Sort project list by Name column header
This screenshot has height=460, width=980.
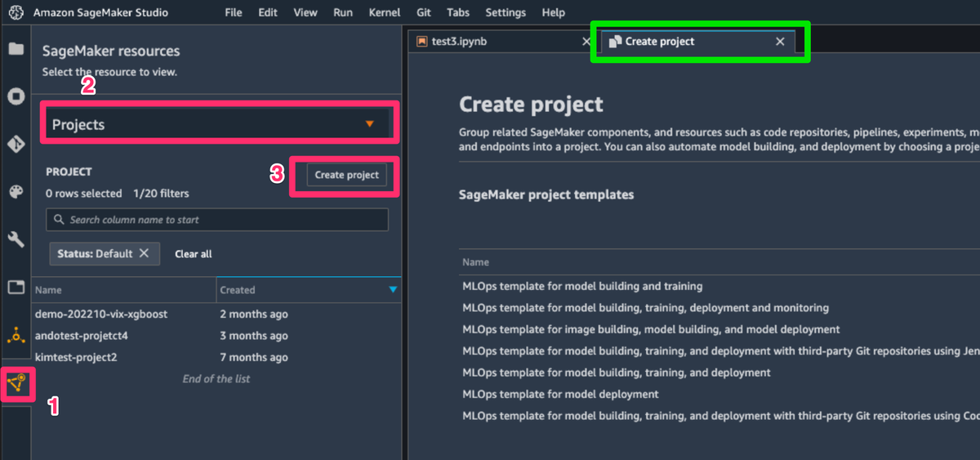[124, 290]
